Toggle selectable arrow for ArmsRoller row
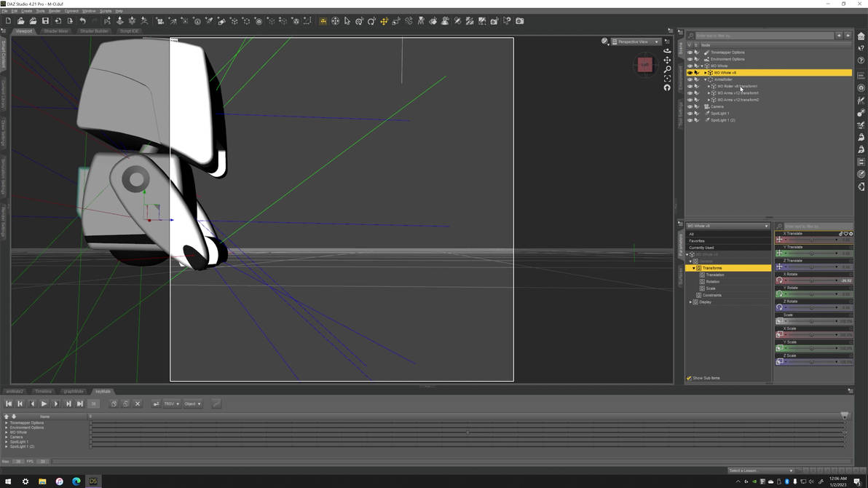The image size is (868, 488). point(697,80)
